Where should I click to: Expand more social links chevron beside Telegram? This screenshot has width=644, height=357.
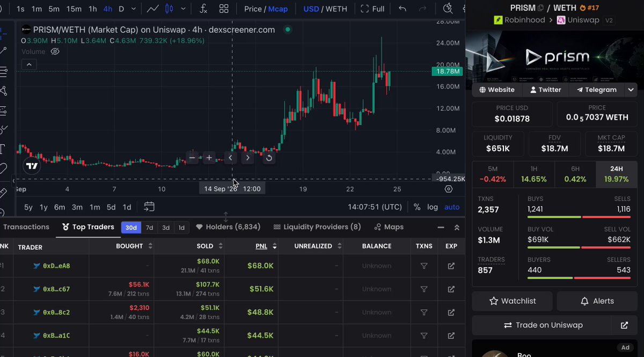[x=630, y=90]
